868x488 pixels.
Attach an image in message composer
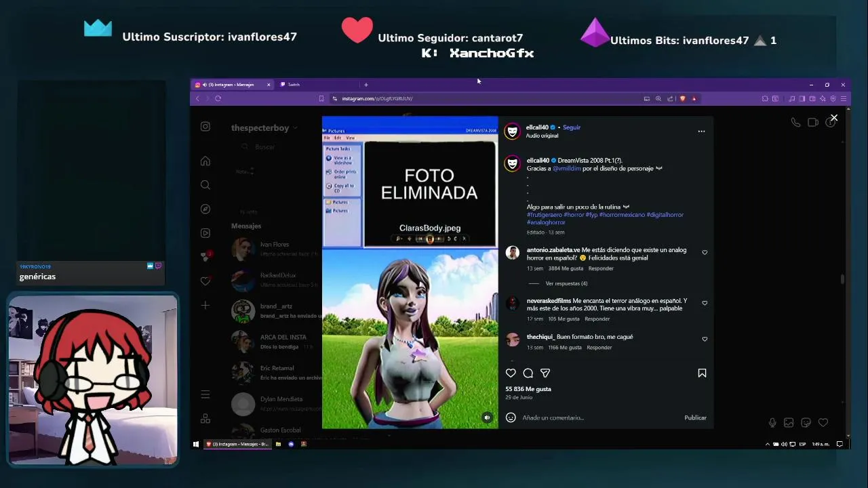[x=789, y=423]
